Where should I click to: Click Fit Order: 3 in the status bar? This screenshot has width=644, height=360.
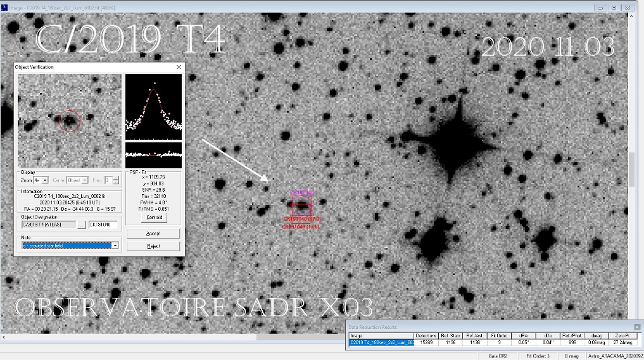[x=538, y=356]
